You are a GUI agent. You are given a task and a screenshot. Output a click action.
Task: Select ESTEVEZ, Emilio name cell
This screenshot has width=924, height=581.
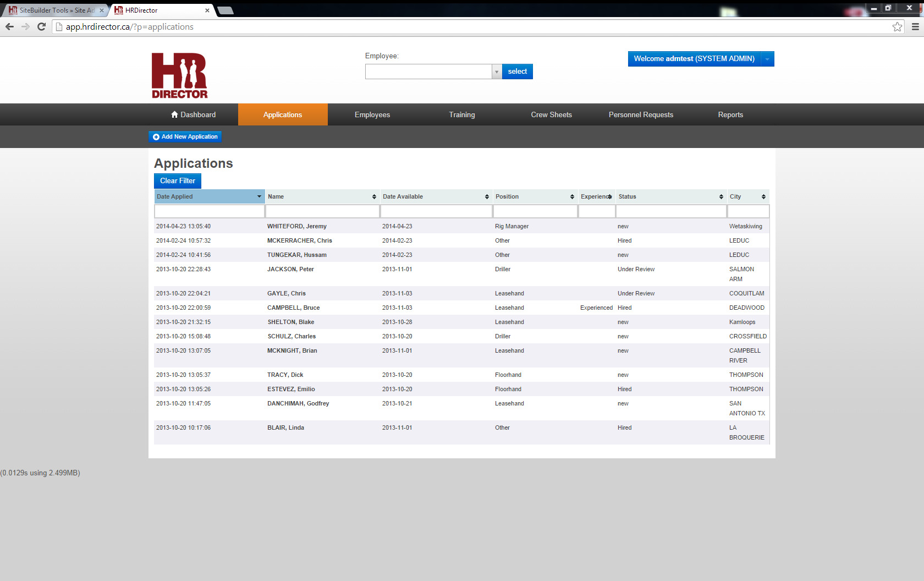click(x=291, y=389)
